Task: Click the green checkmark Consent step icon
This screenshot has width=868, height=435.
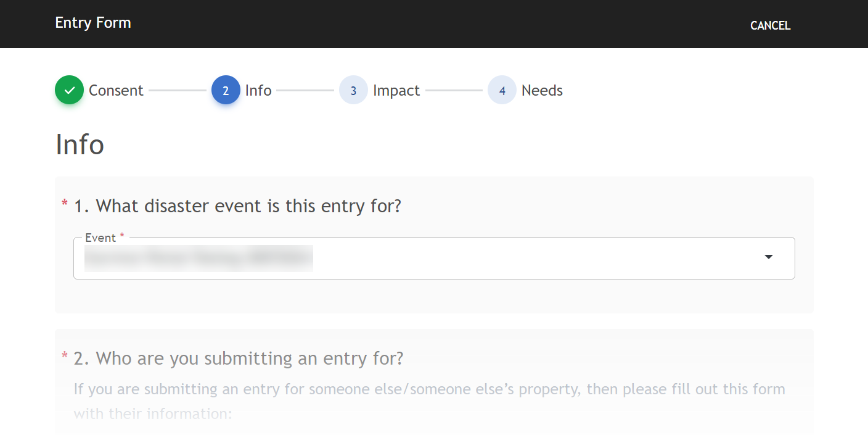Action: [x=69, y=90]
